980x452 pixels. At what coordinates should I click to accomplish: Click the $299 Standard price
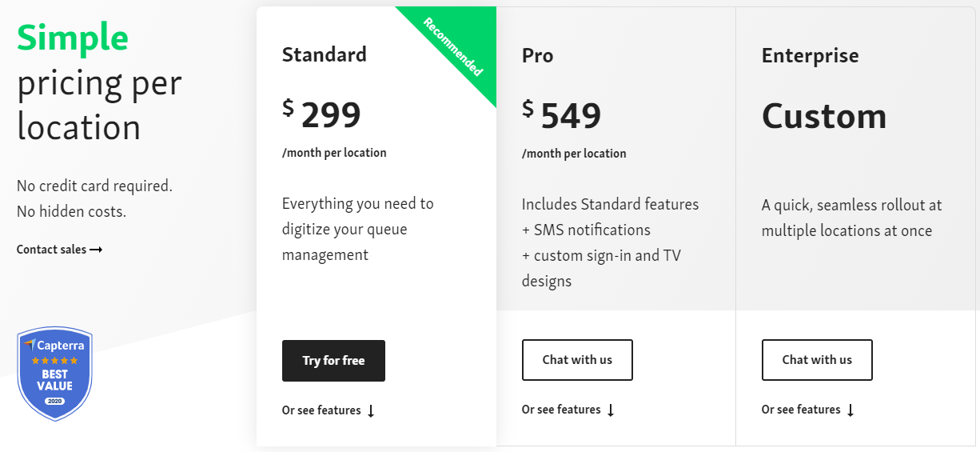coord(322,115)
